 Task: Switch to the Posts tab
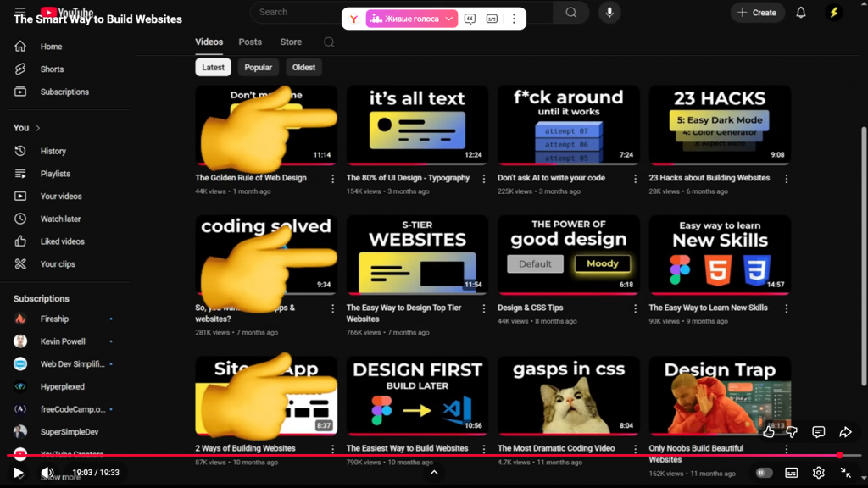pos(250,42)
